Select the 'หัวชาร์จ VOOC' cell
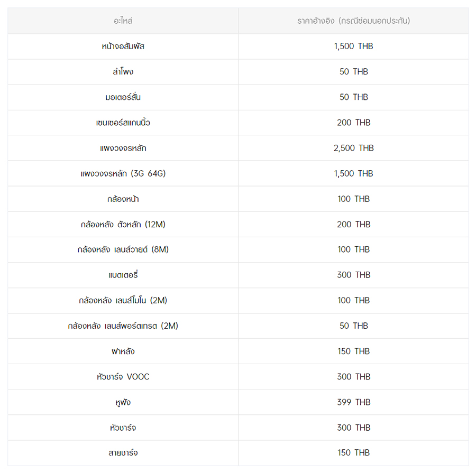The width and height of the screenshot is (476, 473). point(123,376)
